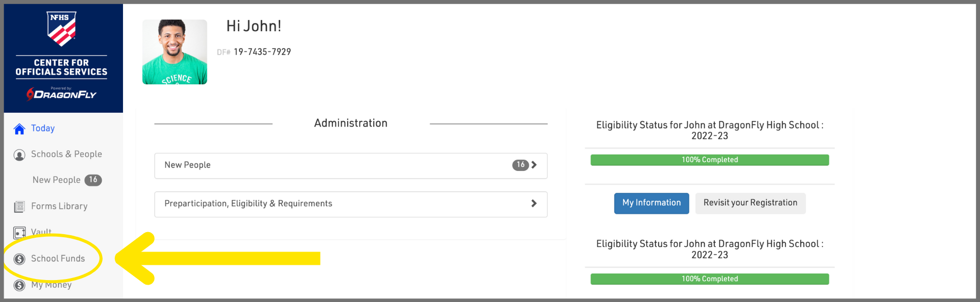The image size is (980, 302).
Task: Click the NFHS shield logo
Action: [62, 29]
